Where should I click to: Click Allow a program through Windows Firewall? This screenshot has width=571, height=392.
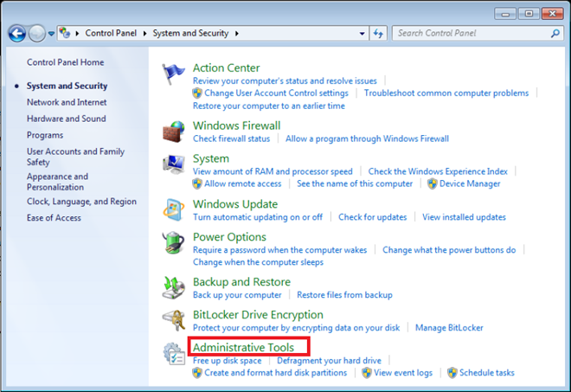[x=367, y=138]
